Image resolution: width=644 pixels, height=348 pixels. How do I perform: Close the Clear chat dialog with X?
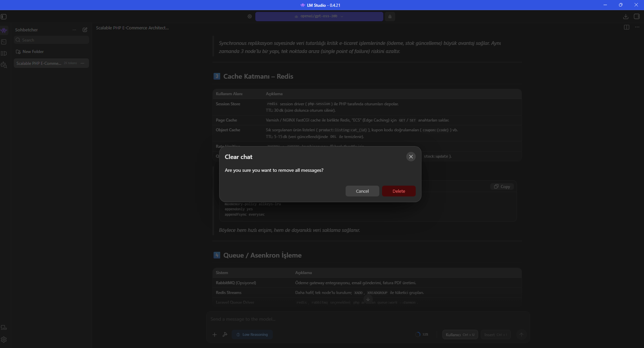(x=411, y=157)
